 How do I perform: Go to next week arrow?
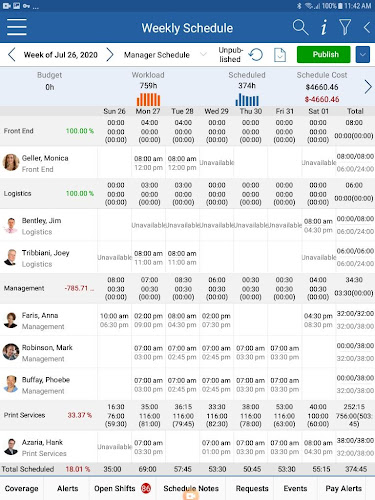click(110, 55)
